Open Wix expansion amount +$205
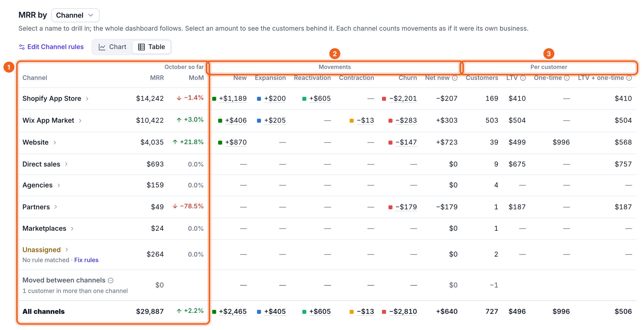The width and height of the screenshot is (644, 330). [275, 120]
